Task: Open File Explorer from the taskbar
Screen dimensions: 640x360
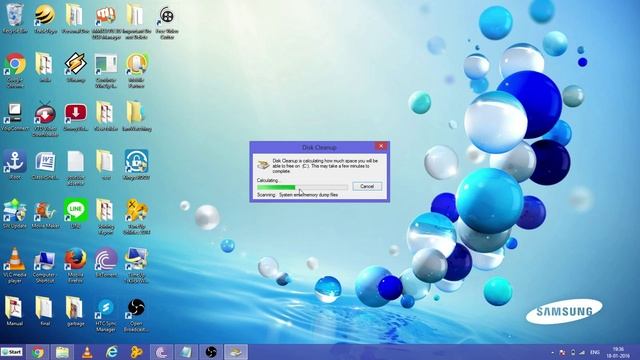Action: coord(62,352)
